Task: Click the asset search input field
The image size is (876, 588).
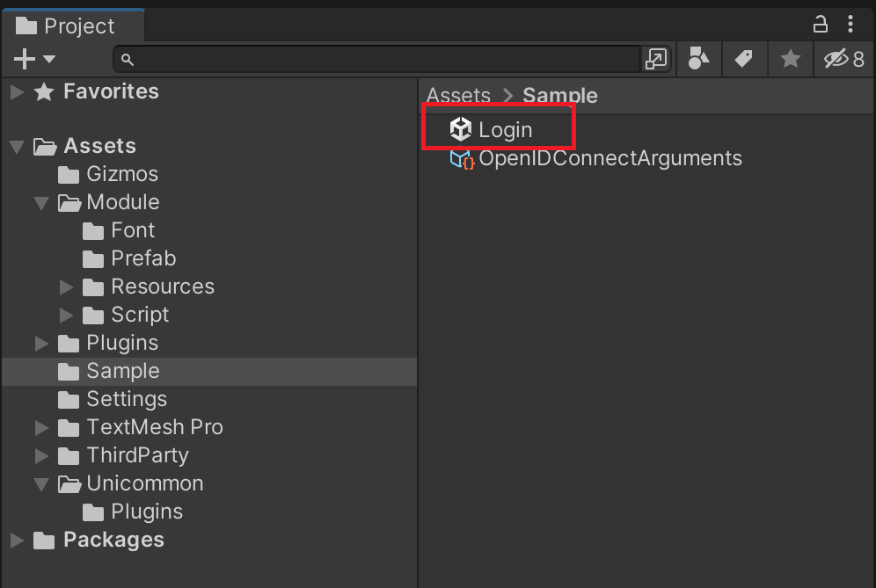Action: (x=378, y=59)
